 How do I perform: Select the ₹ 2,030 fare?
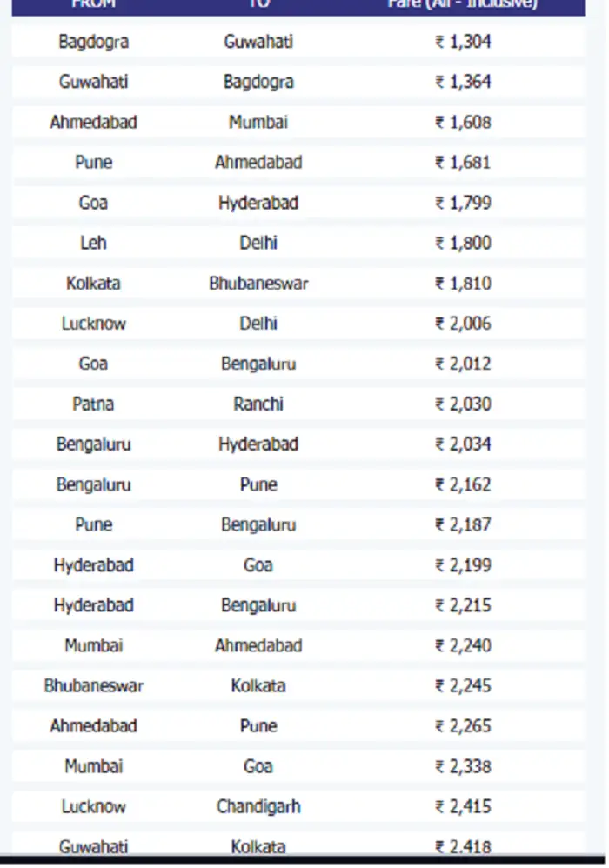tap(463, 404)
